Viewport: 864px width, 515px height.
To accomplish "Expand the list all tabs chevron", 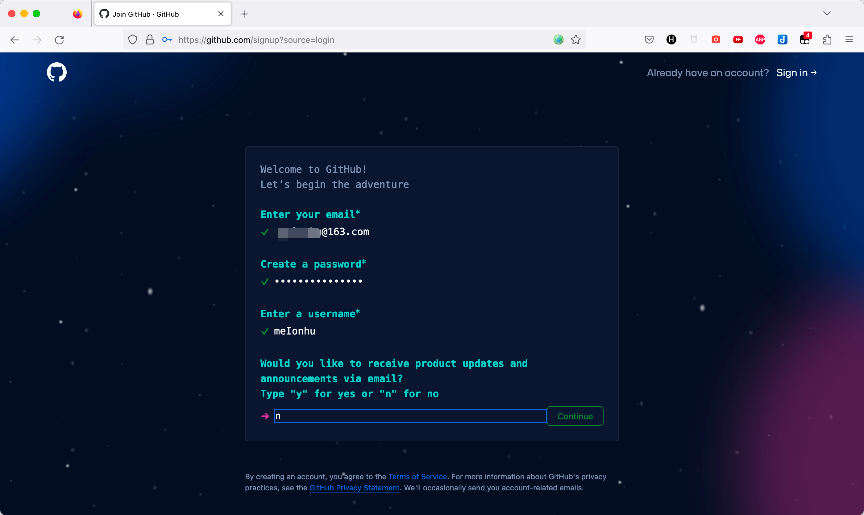I will tap(827, 13).
